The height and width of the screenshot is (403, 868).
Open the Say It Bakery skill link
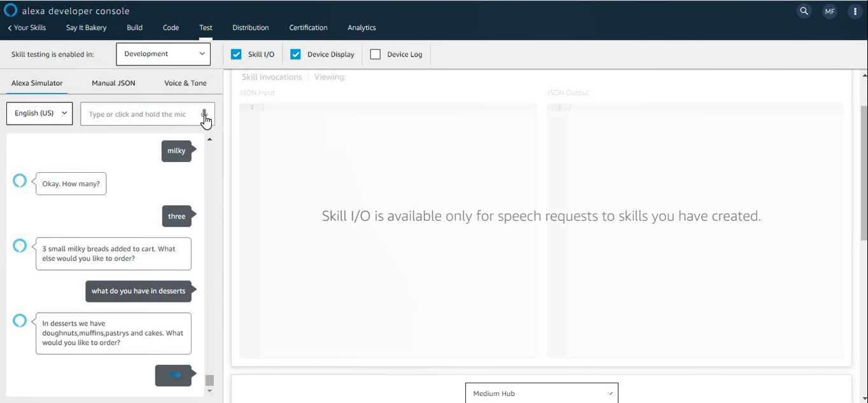(x=87, y=28)
